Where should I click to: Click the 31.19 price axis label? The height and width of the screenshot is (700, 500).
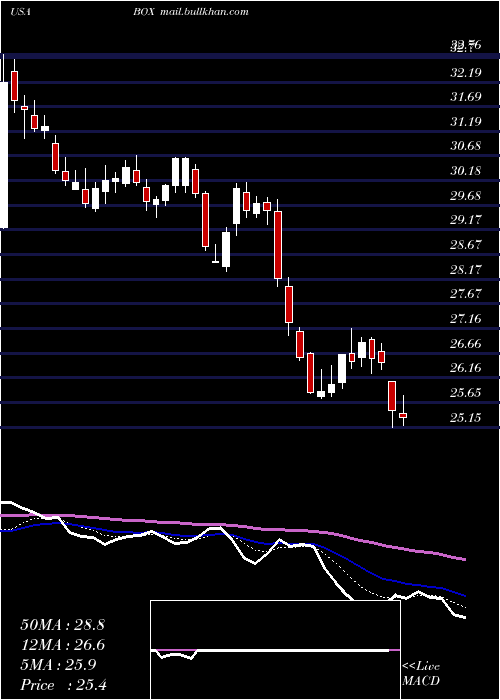click(x=466, y=121)
